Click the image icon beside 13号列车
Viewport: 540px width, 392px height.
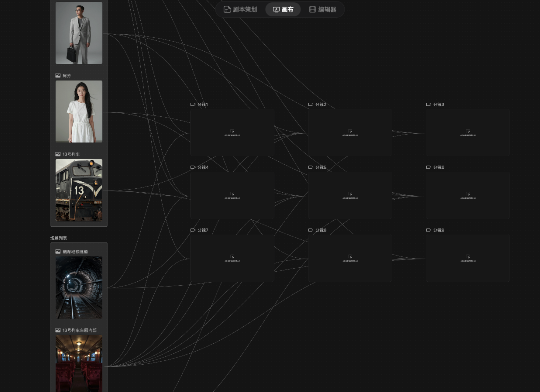click(x=58, y=154)
